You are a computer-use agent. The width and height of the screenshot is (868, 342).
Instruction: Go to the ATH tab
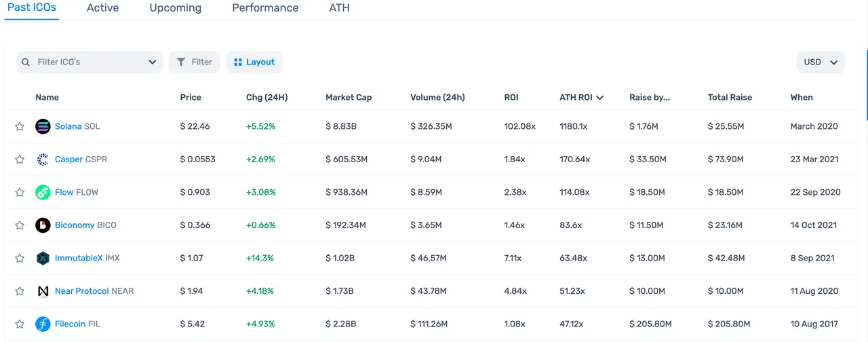[x=339, y=7]
